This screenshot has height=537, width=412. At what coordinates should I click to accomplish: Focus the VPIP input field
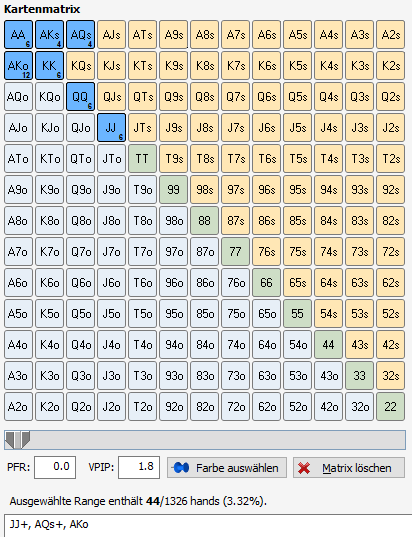139,467
